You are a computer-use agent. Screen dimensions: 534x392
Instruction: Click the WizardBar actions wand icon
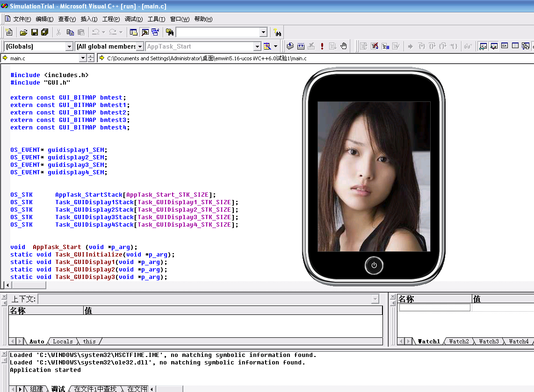(267, 46)
